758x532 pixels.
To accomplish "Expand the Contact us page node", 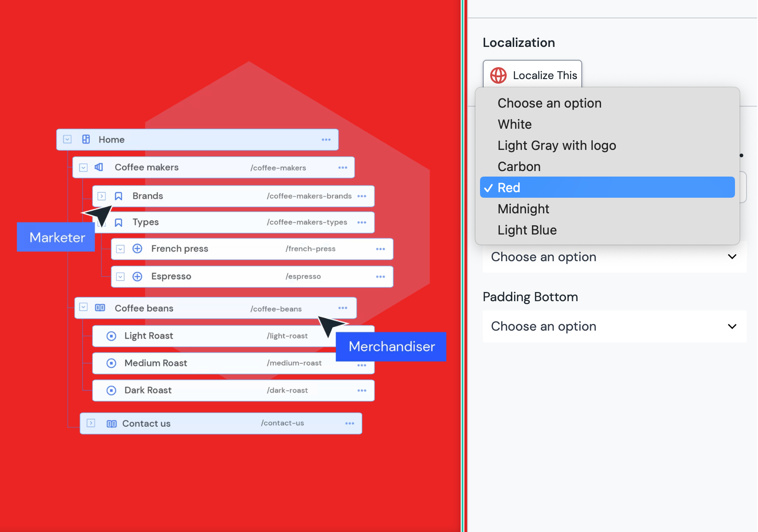I will [91, 423].
